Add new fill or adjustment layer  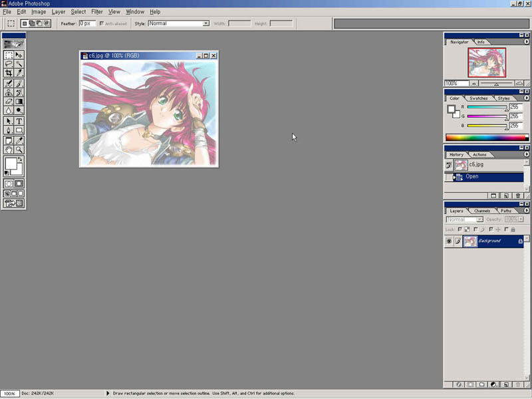pyautogui.click(x=493, y=384)
